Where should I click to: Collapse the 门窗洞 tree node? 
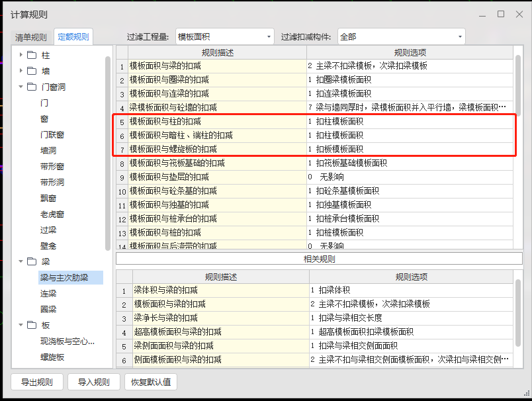tap(21, 87)
